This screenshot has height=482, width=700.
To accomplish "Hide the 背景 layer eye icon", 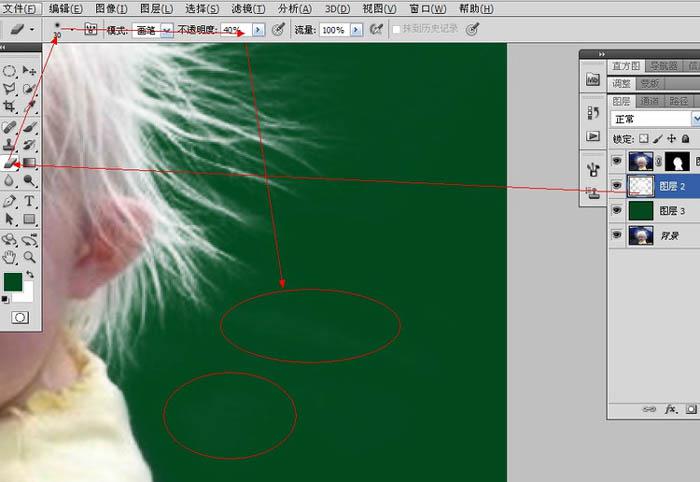I will pos(617,235).
